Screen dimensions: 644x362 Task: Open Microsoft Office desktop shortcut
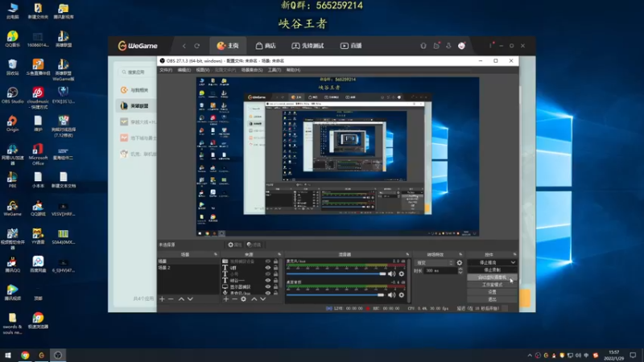(x=38, y=154)
